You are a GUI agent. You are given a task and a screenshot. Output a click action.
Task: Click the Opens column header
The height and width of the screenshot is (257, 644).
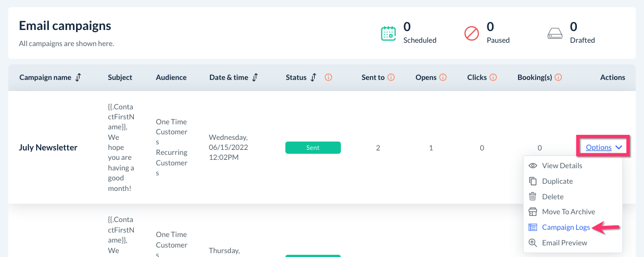tap(426, 77)
